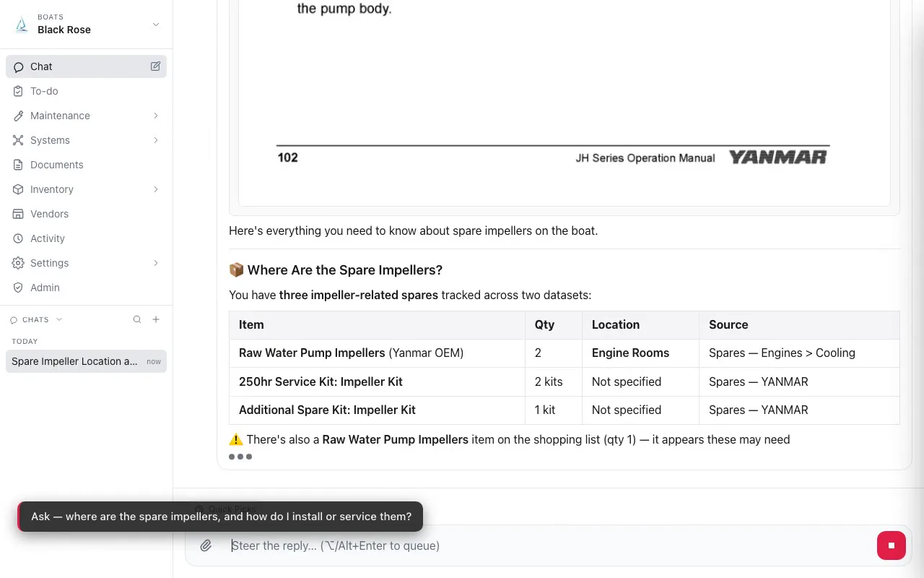This screenshot has height=578, width=924.
Task: Expand the Settings submenu chevron
Action: (156, 263)
